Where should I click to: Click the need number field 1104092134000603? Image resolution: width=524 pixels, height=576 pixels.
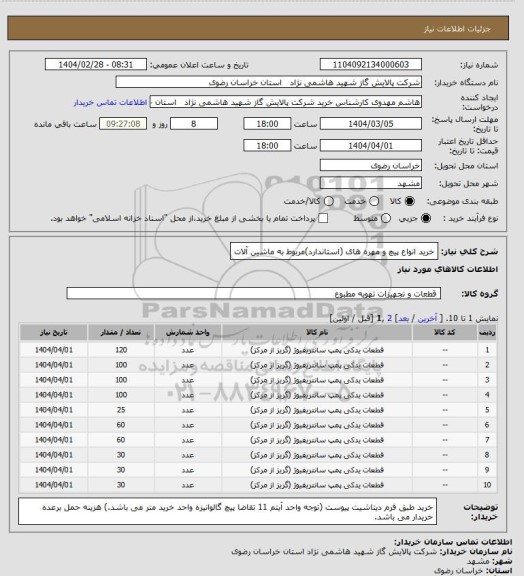pos(371,64)
